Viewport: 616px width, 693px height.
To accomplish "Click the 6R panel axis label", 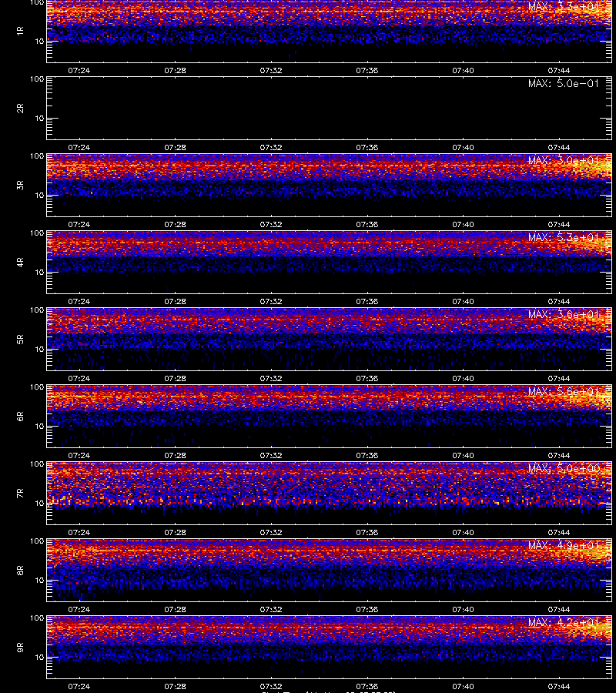I will click(20, 417).
